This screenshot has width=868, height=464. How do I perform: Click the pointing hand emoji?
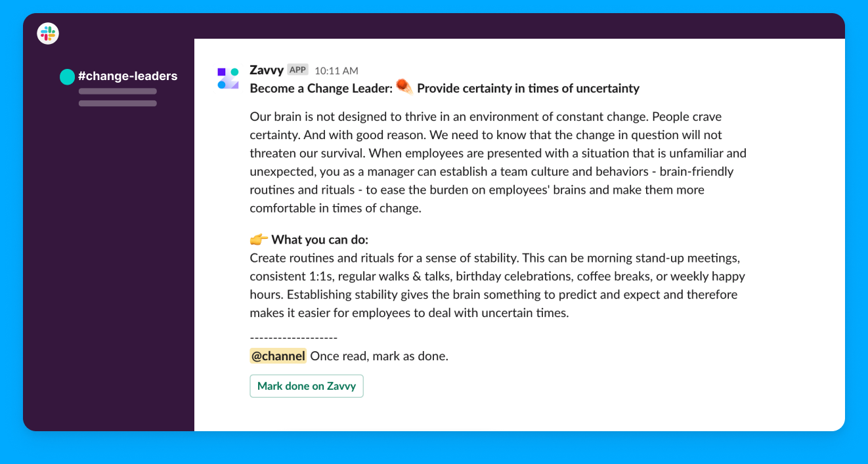pos(259,240)
